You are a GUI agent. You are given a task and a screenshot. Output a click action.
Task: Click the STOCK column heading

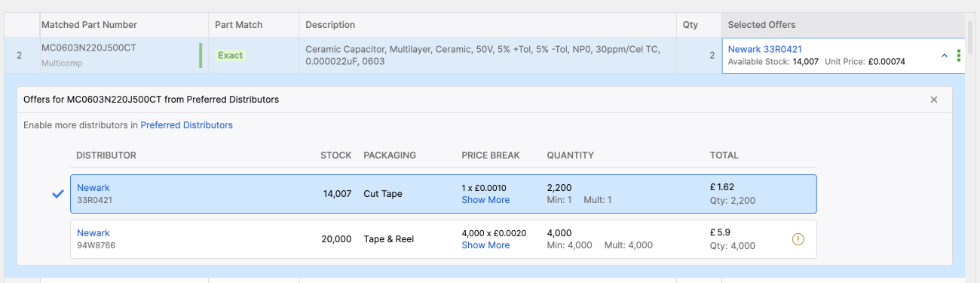coord(336,155)
